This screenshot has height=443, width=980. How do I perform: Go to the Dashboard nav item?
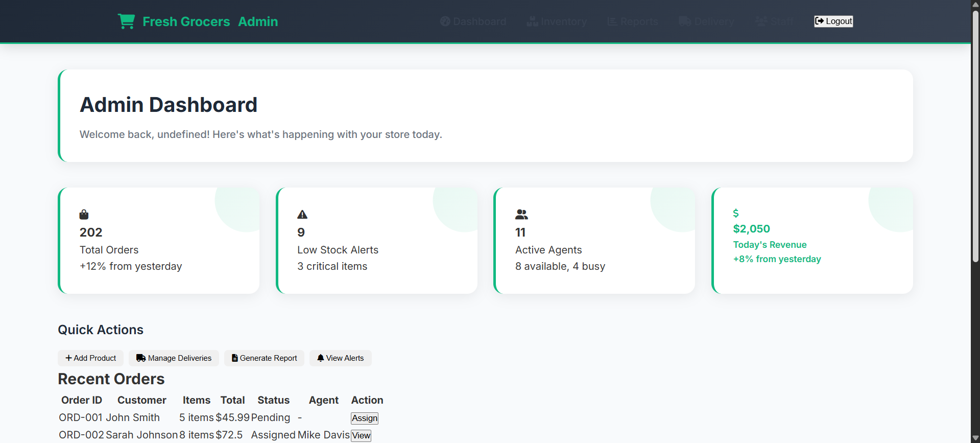pos(473,21)
